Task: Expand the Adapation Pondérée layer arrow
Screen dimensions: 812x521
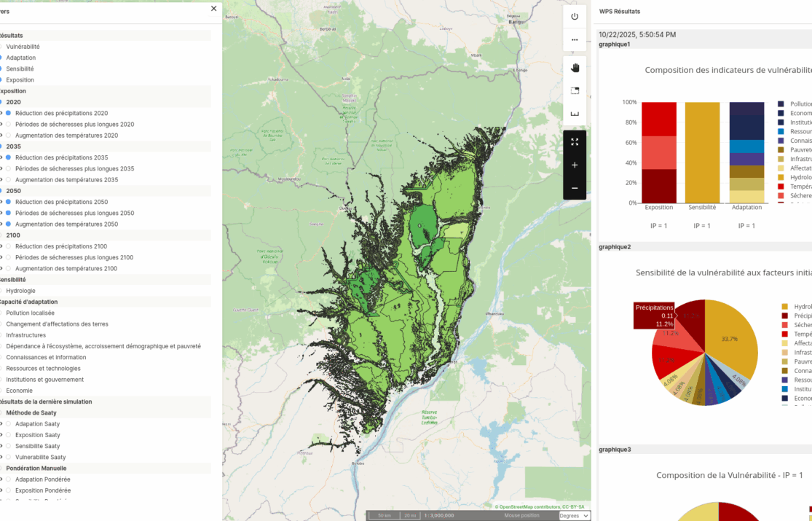Action: click(x=1, y=479)
